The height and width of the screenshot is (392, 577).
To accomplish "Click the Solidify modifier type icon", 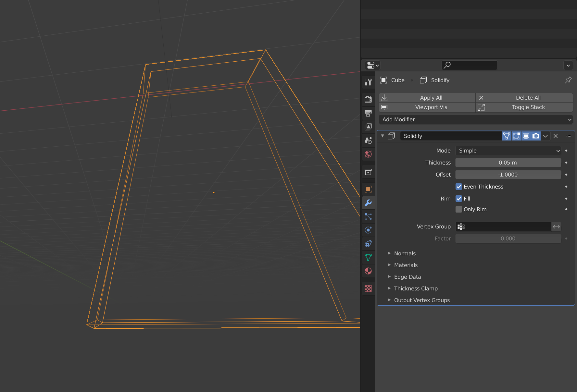I will pyautogui.click(x=391, y=136).
